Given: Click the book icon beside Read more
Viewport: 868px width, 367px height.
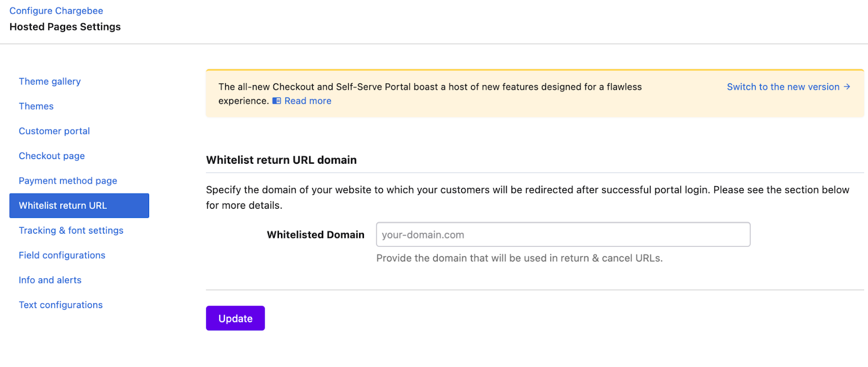Looking at the screenshot, I should (277, 101).
